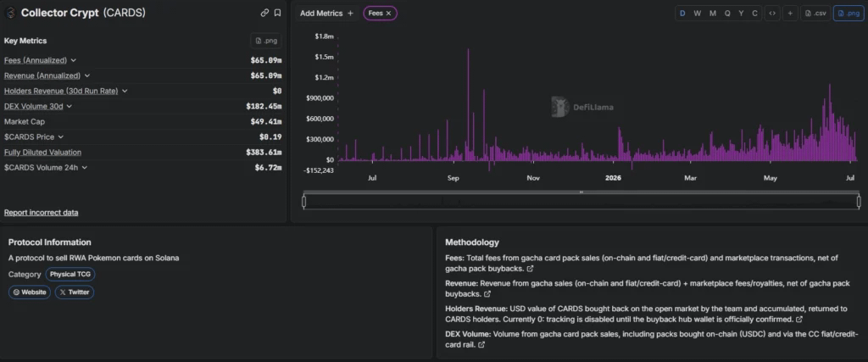Click the $182.45m DEX Volume value
Image resolution: width=868 pixels, height=362 pixels.
(264, 106)
